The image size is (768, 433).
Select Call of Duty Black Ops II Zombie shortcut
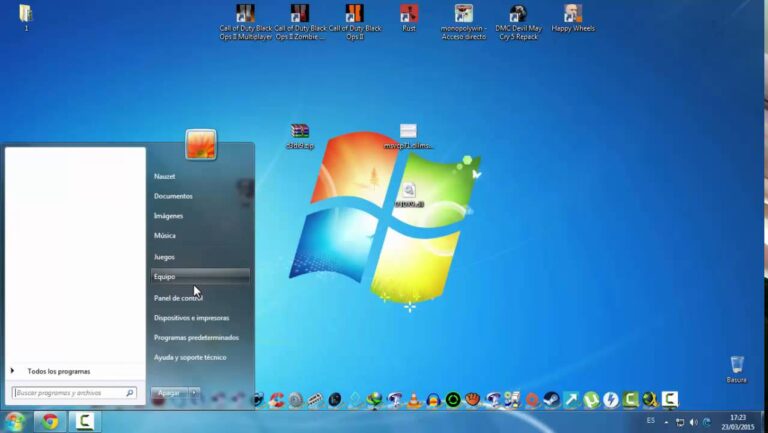tap(300, 22)
